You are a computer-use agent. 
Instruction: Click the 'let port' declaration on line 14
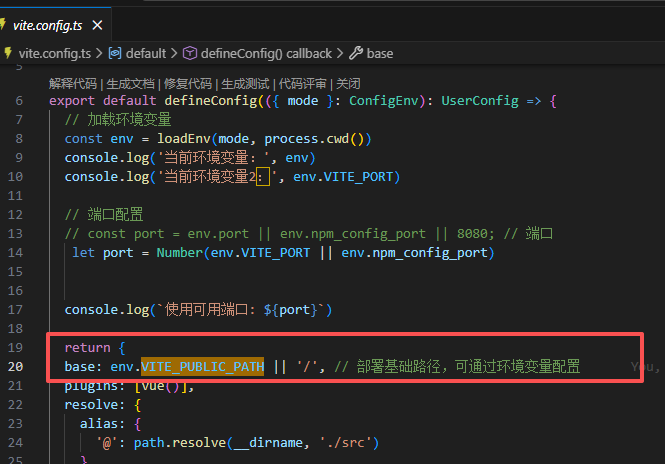point(103,253)
